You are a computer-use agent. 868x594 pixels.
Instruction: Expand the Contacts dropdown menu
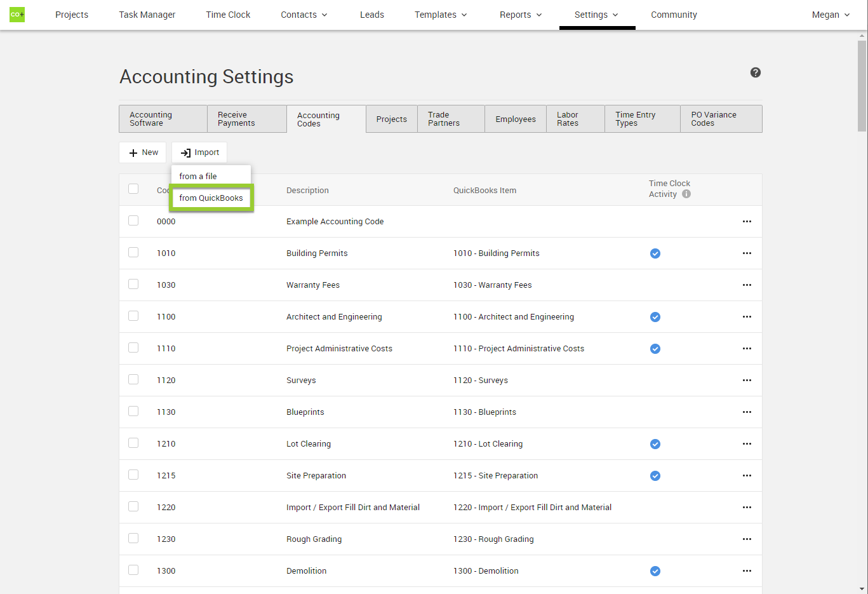point(304,15)
